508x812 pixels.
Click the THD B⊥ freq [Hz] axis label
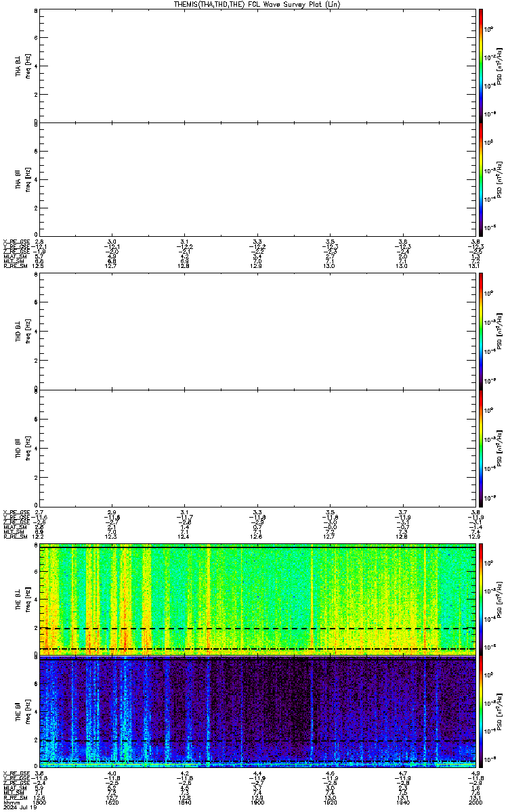(22, 332)
